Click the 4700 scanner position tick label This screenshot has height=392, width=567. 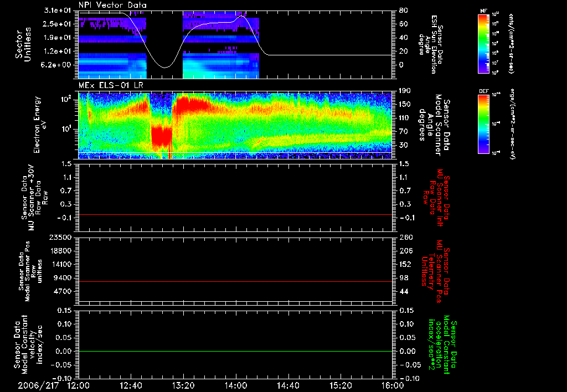pos(63,291)
